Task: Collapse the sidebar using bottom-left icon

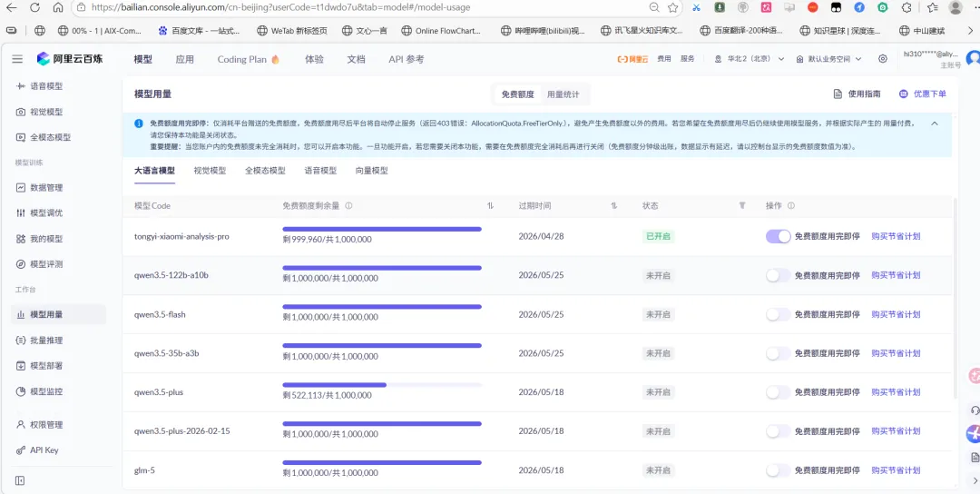Action: tap(20, 480)
